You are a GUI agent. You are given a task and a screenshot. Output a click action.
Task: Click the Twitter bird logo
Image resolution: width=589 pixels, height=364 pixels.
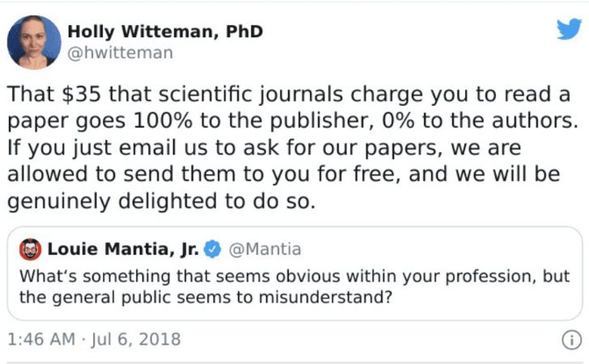coord(568,29)
